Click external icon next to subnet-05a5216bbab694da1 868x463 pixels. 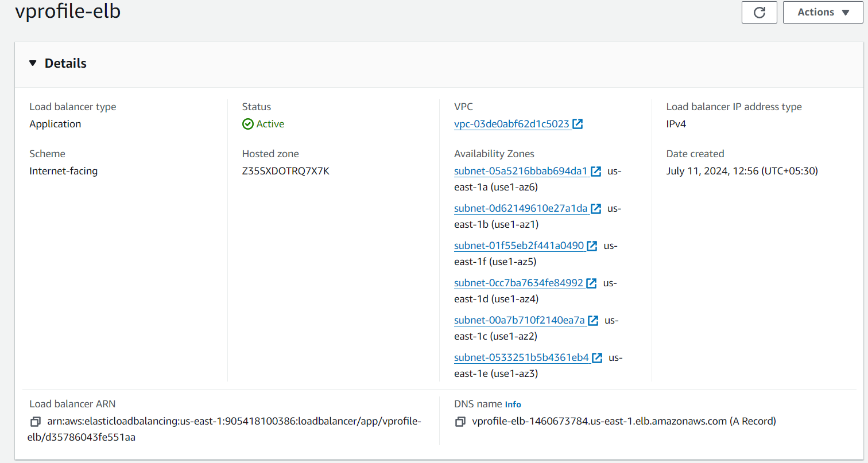(596, 172)
